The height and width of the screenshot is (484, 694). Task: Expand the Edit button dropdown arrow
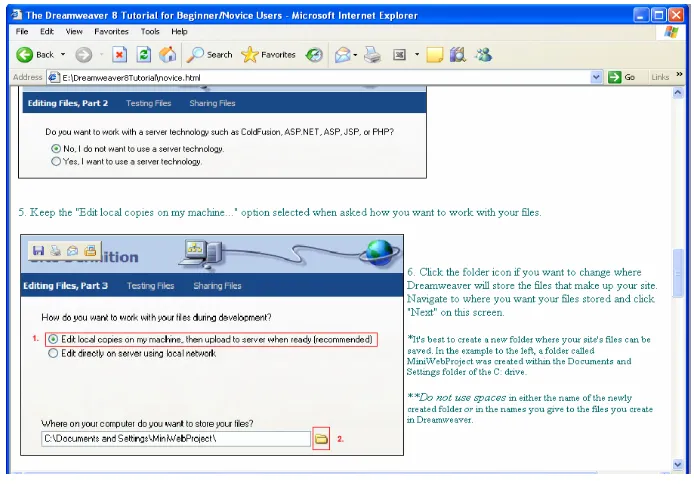pyautogui.click(x=416, y=55)
